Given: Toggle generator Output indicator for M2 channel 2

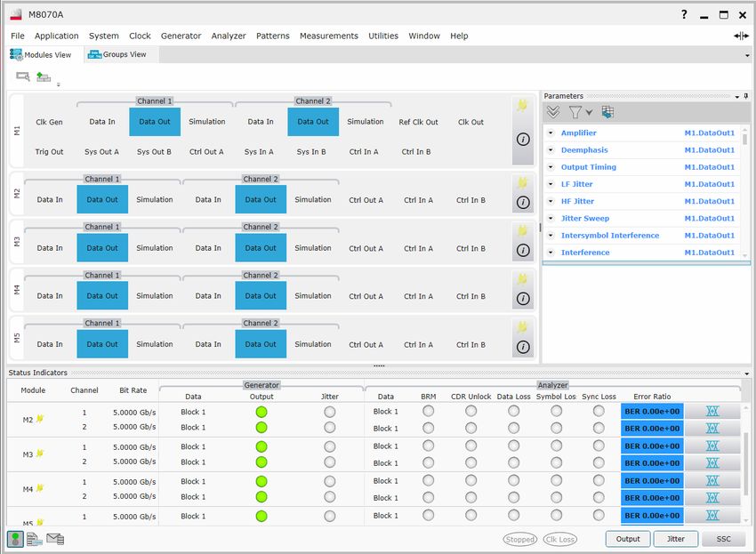Looking at the screenshot, I should coord(261,428).
